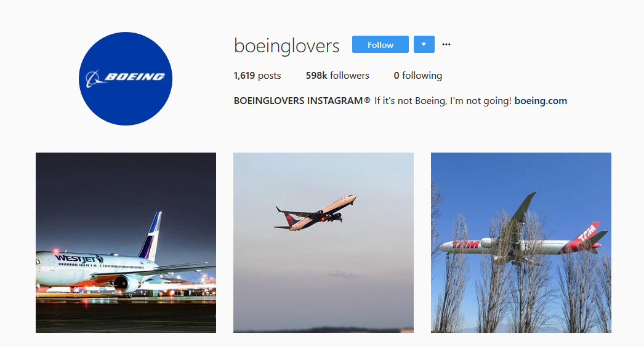View the 598k followers list
This screenshot has width=644, height=347.
[x=337, y=76]
